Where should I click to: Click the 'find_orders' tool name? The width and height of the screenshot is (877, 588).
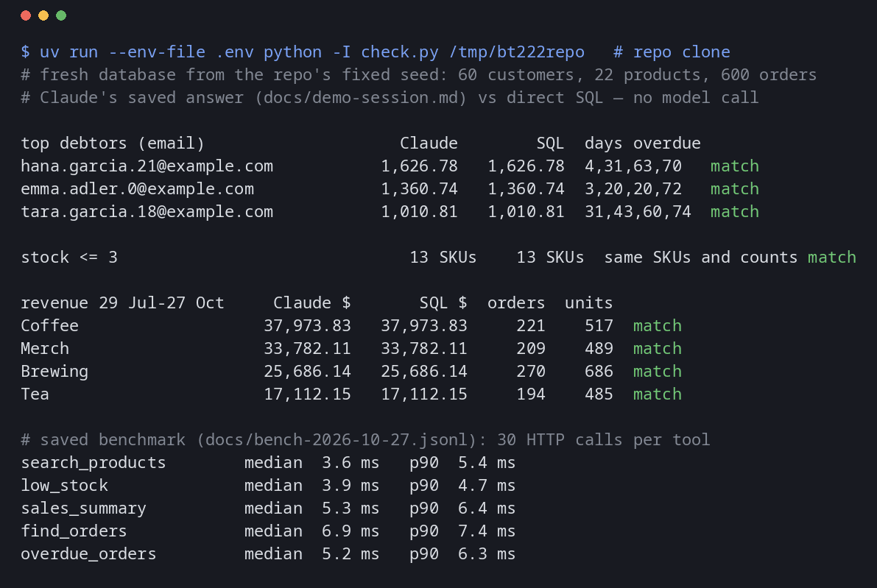point(74,532)
